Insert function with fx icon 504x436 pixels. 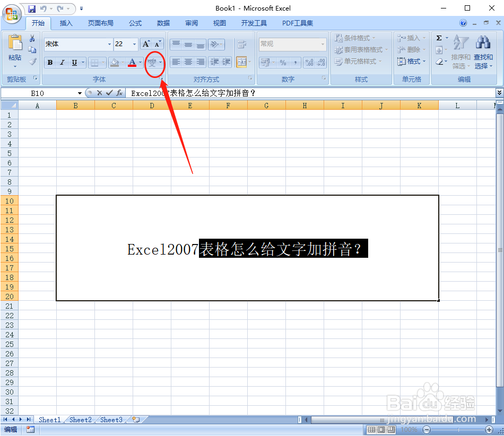119,93
